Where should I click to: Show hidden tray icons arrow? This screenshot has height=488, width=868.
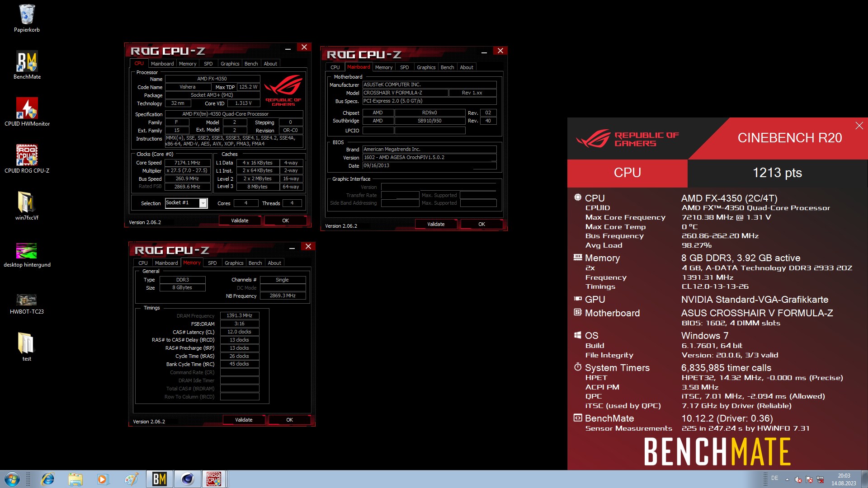point(787,479)
